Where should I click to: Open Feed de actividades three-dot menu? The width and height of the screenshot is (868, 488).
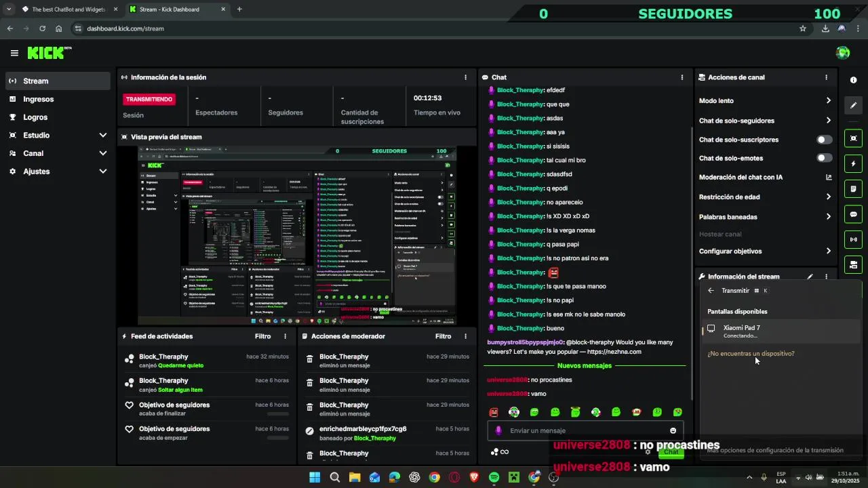point(285,336)
